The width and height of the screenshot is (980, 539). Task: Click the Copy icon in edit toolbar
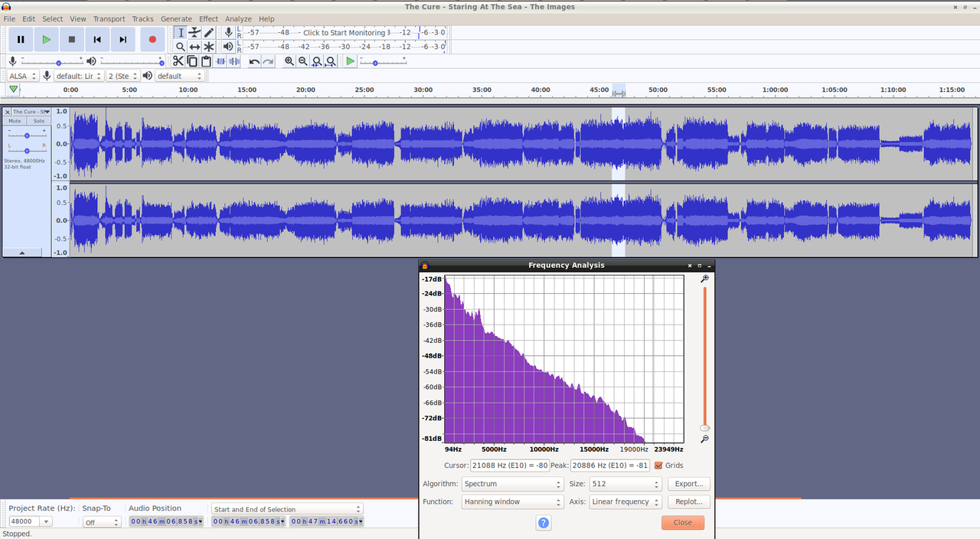point(192,61)
